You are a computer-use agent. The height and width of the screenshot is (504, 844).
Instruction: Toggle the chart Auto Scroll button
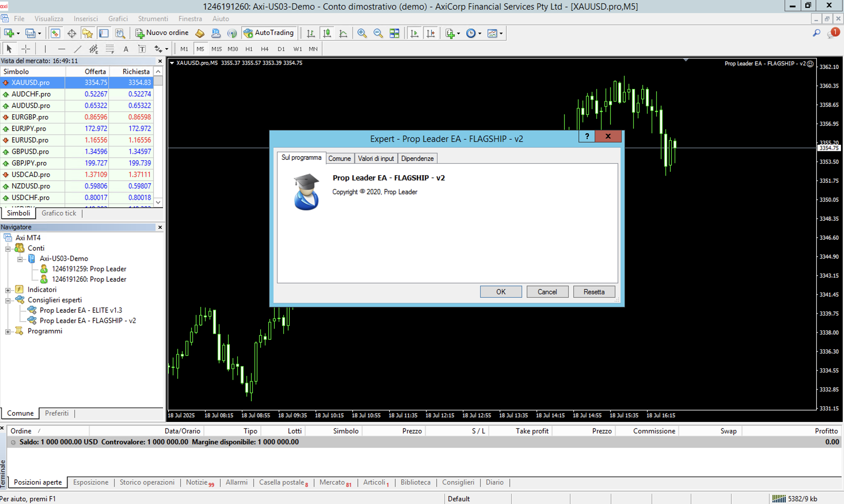[414, 33]
